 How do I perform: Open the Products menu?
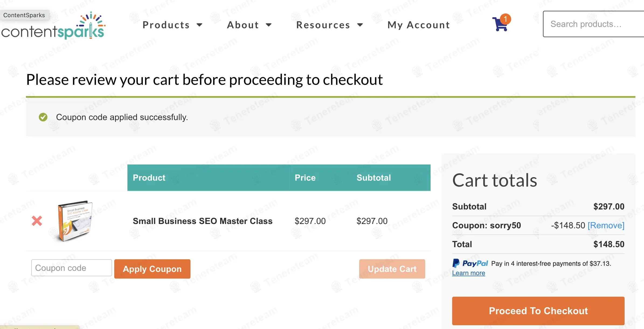(x=166, y=25)
